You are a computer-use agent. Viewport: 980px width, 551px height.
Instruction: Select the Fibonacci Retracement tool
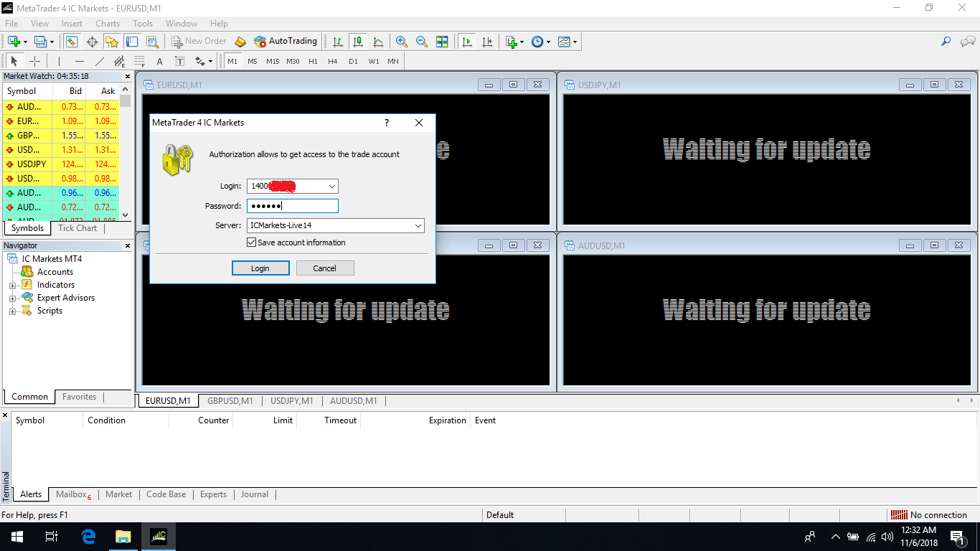point(140,61)
